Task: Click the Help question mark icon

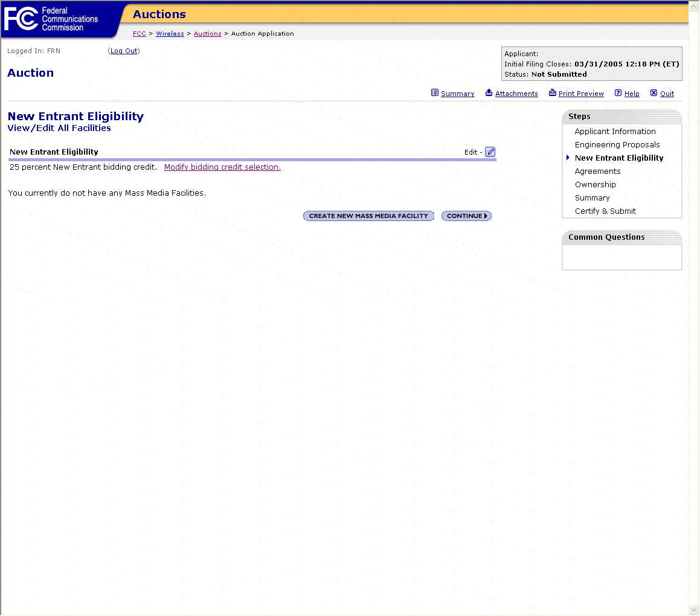Action: pyautogui.click(x=618, y=93)
